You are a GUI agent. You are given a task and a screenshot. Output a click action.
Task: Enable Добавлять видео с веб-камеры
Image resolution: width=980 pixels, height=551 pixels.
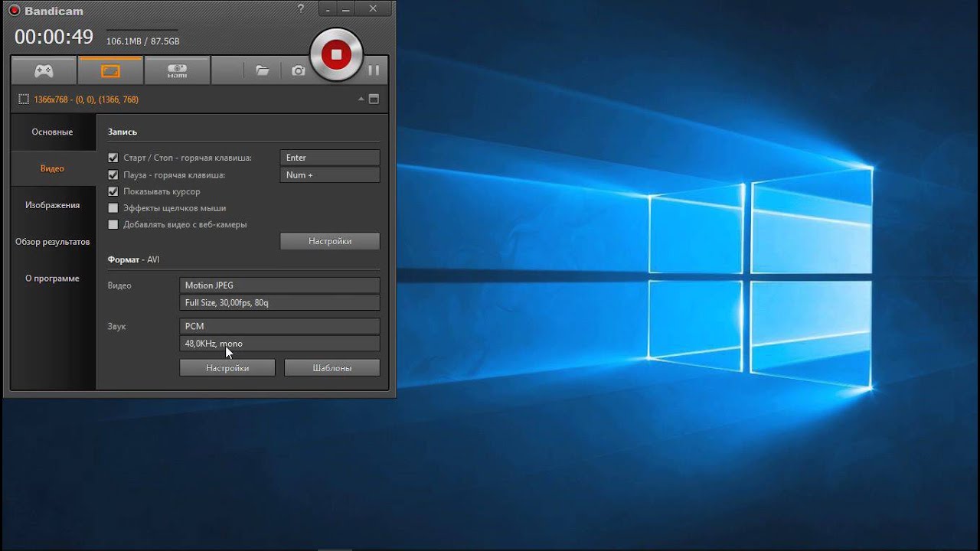coord(113,225)
